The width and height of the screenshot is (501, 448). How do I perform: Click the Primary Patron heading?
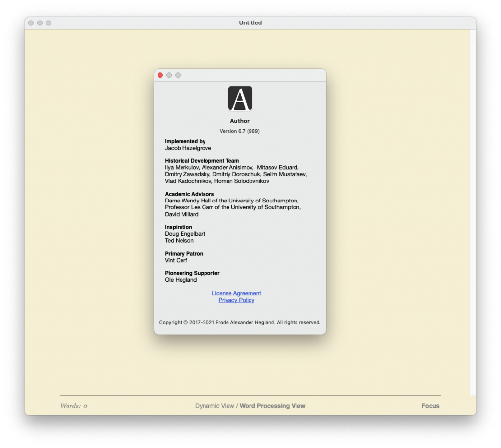(x=184, y=253)
